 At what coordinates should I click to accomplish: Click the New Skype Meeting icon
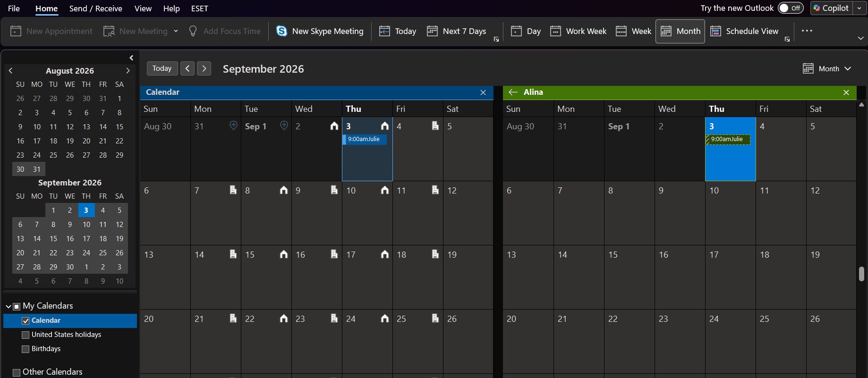pos(282,31)
